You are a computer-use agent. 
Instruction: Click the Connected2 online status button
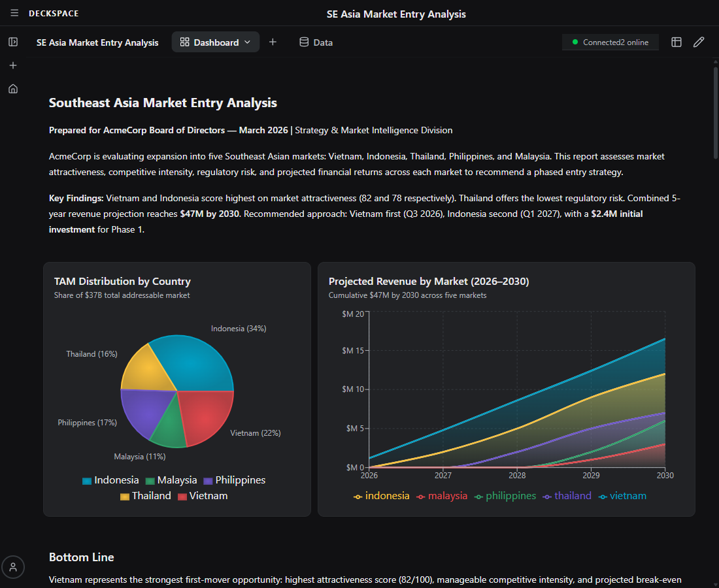point(610,42)
